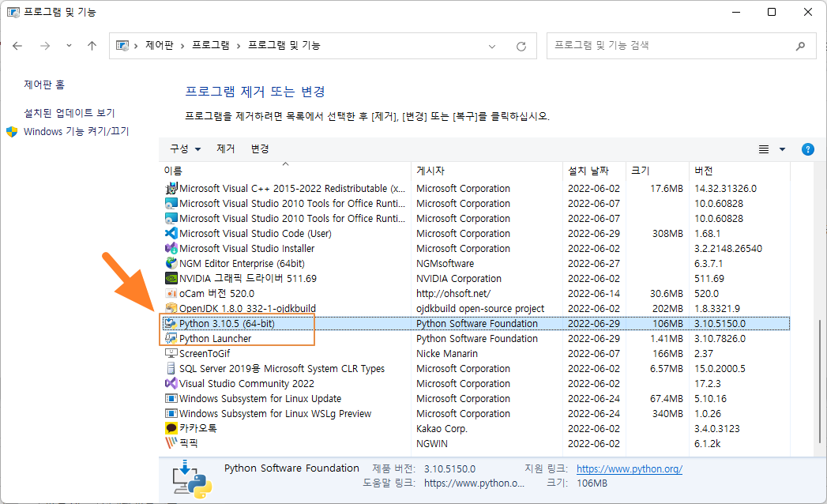Screen dimensions: 827x504
Task: Sort by the 버전 column header
Action: coord(740,171)
